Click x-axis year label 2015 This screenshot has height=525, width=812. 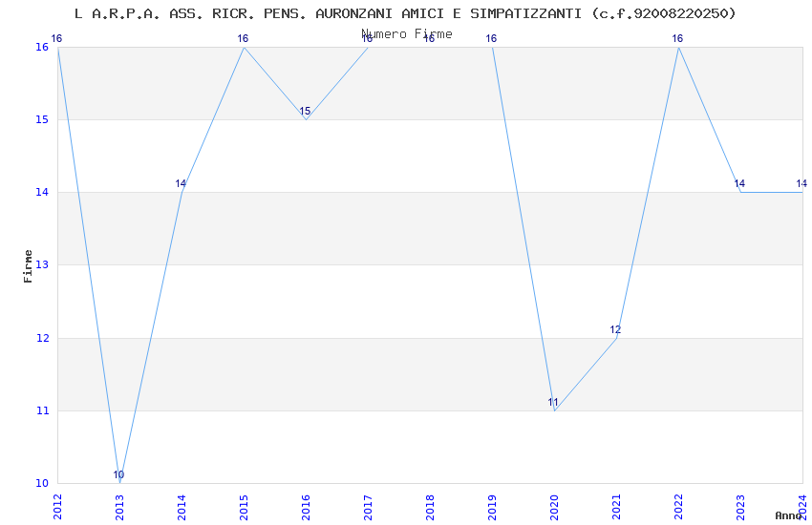point(244,508)
